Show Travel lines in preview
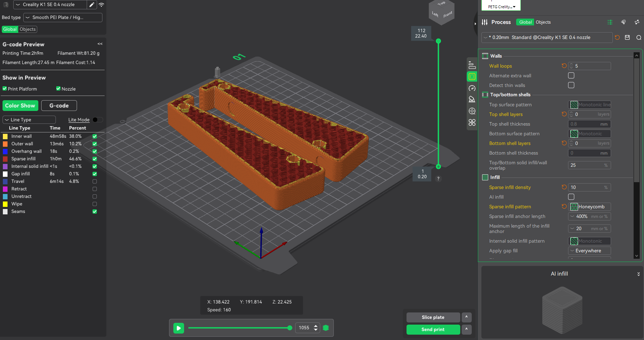 95,181
